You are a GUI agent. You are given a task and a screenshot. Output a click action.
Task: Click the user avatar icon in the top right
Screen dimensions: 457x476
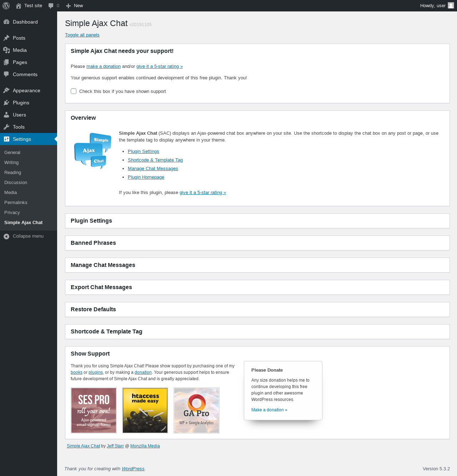pyautogui.click(x=451, y=5)
